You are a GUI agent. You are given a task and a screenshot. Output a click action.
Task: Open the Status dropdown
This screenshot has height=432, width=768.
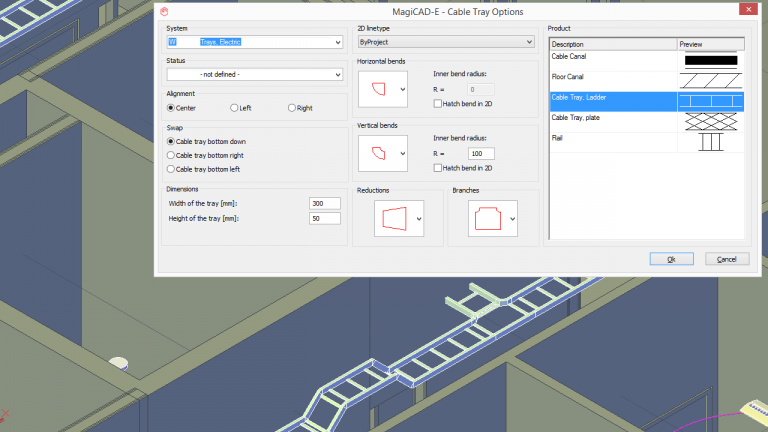[337, 74]
